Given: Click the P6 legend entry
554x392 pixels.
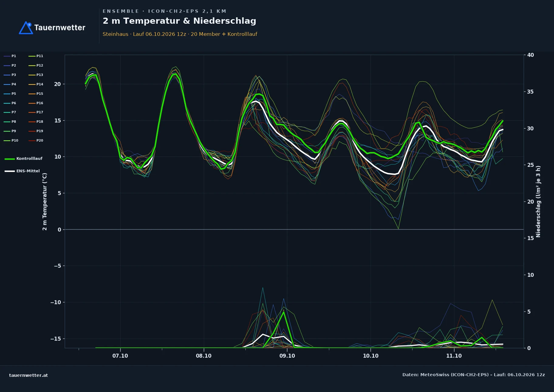Looking at the screenshot, I should pyautogui.click(x=10, y=103).
